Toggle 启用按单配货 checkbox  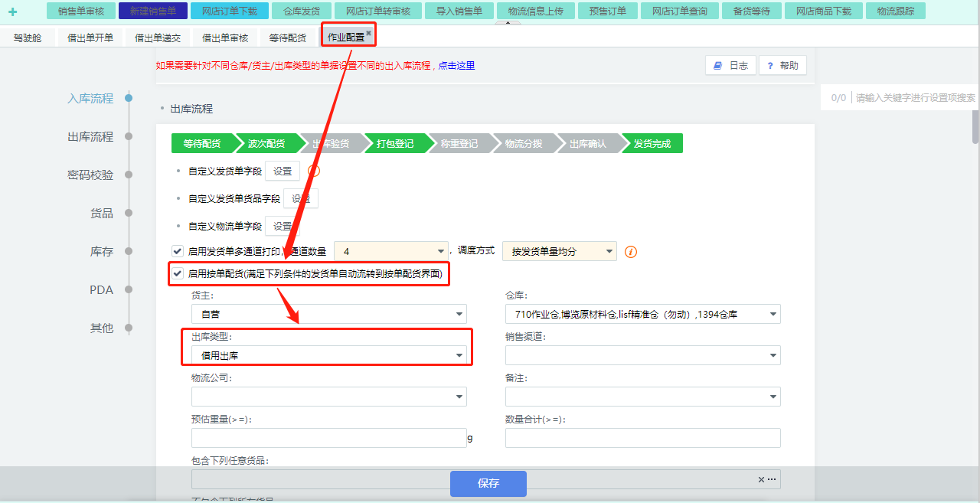pos(178,273)
